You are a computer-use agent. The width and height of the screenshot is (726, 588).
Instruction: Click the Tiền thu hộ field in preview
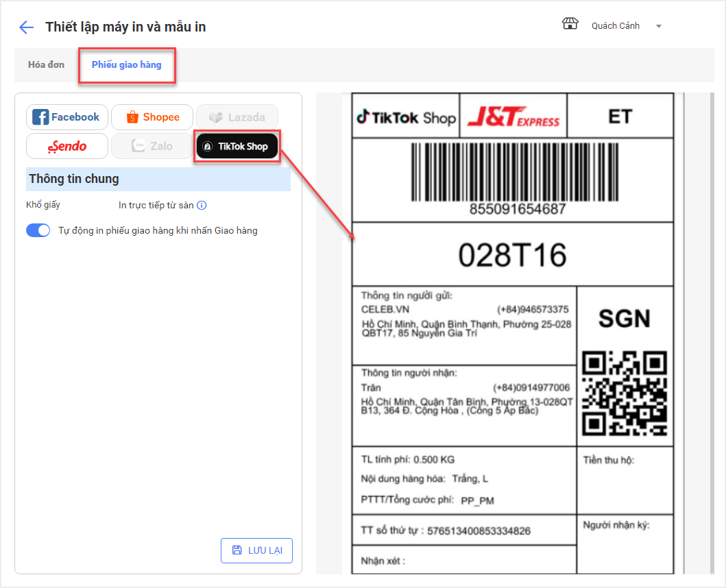tap(608, 461)
